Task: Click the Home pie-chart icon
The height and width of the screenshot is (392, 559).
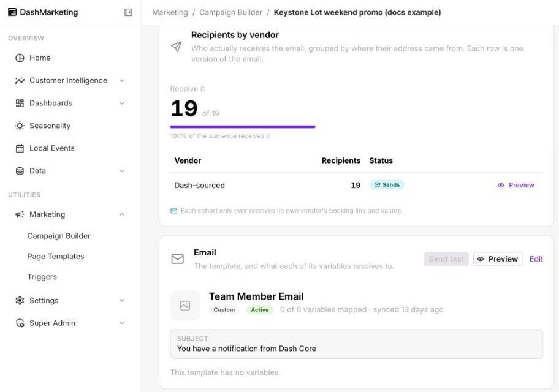Action: [x=20, y=58]
